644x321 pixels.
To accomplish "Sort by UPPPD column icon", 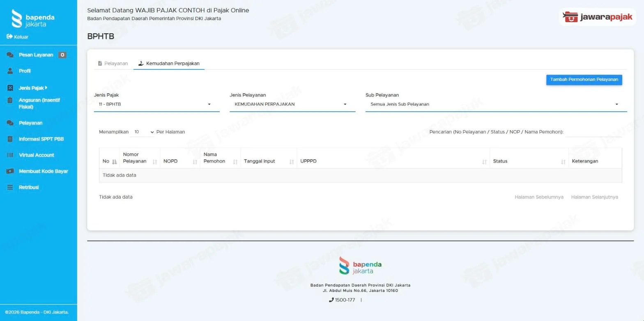I will point(485,162).
